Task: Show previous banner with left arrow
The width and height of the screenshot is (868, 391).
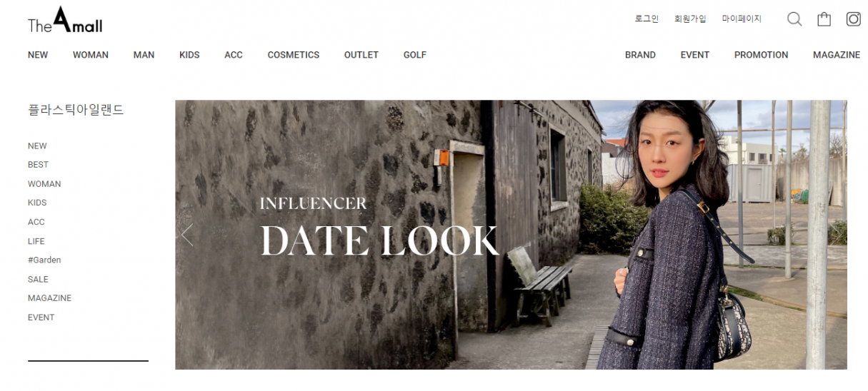Action: (x=187, y=235)
